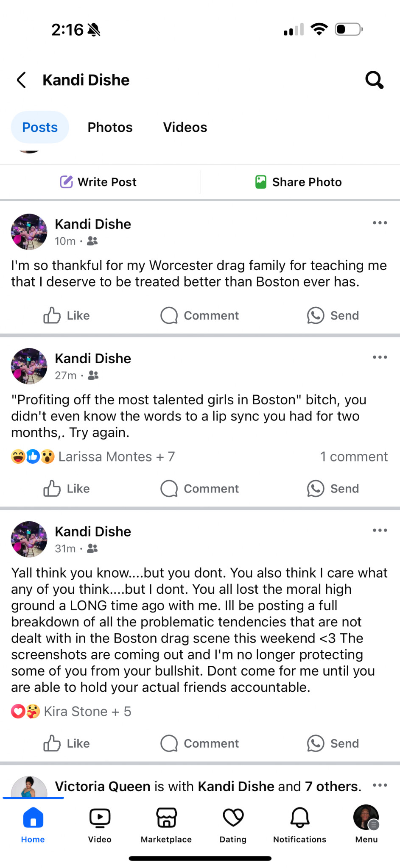Viewport: 400px width, 868px height.
Task: Open the Videos tab
Action: pos(185,127)
